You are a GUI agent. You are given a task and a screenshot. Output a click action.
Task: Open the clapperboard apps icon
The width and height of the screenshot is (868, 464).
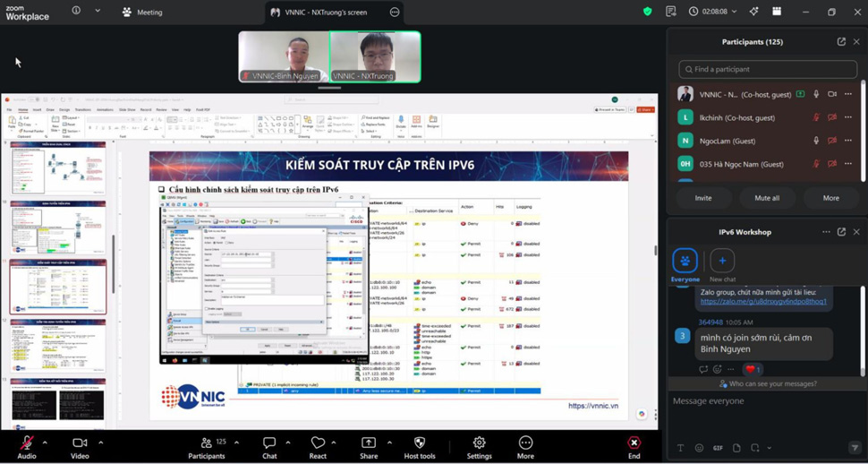point(777,12)
